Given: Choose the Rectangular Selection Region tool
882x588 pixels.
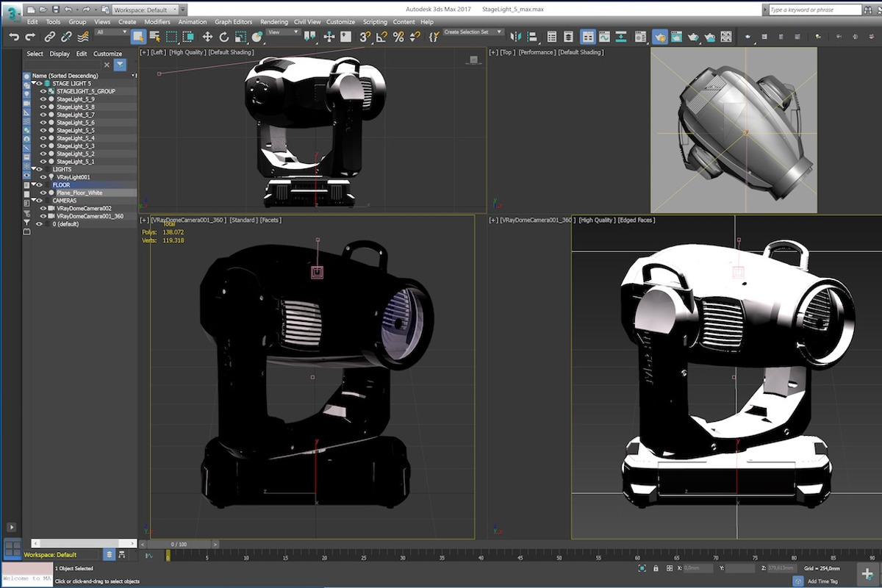Looking at the screenshot, I should [x=171, y=37].
